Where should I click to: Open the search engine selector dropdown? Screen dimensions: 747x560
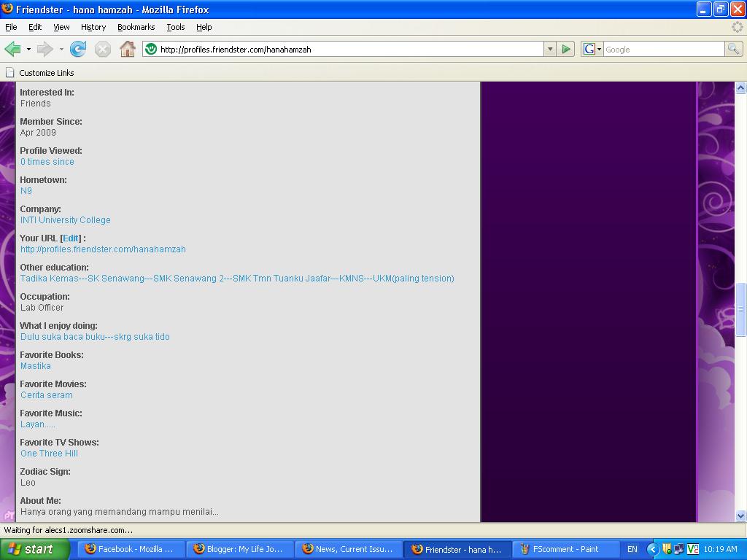[x=599, y=49]
